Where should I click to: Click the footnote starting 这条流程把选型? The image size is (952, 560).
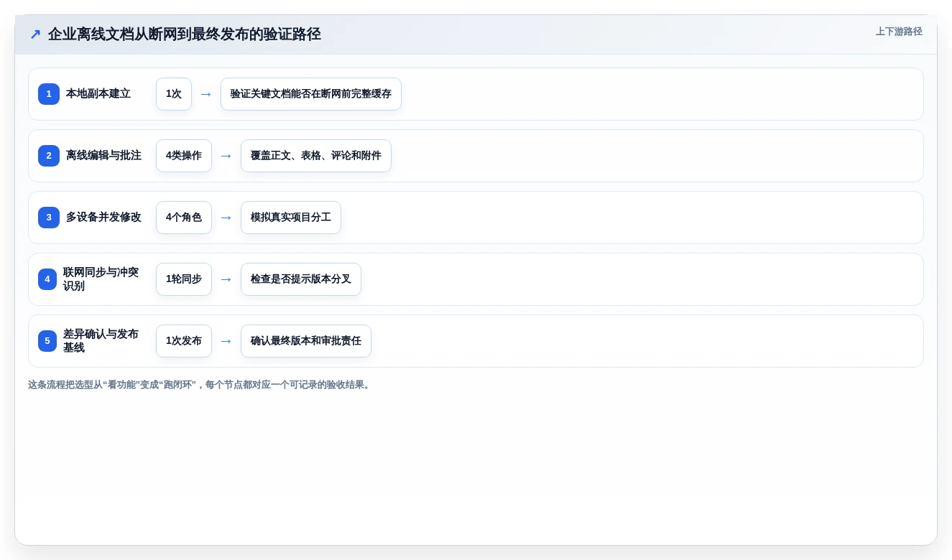point(200,385)
